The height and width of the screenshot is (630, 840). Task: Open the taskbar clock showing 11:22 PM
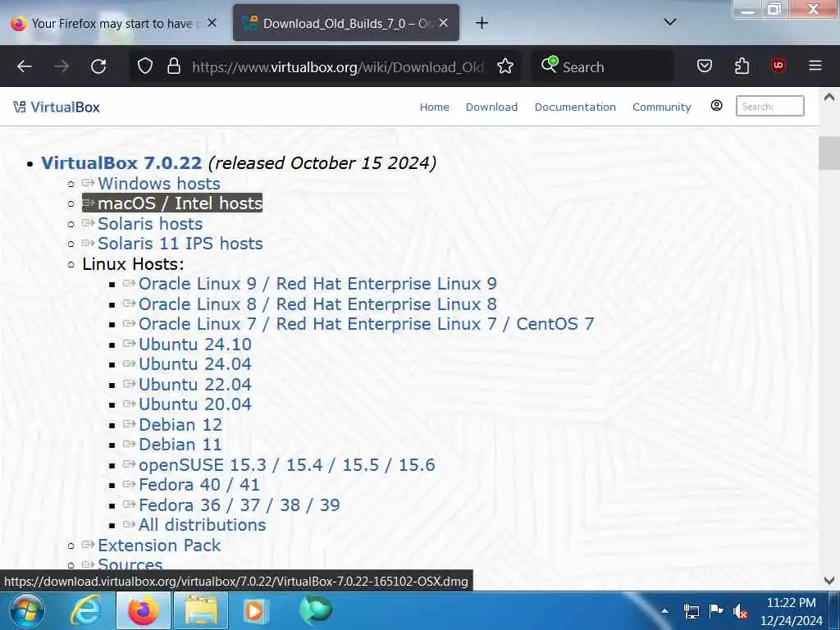(x=792, y=611)
